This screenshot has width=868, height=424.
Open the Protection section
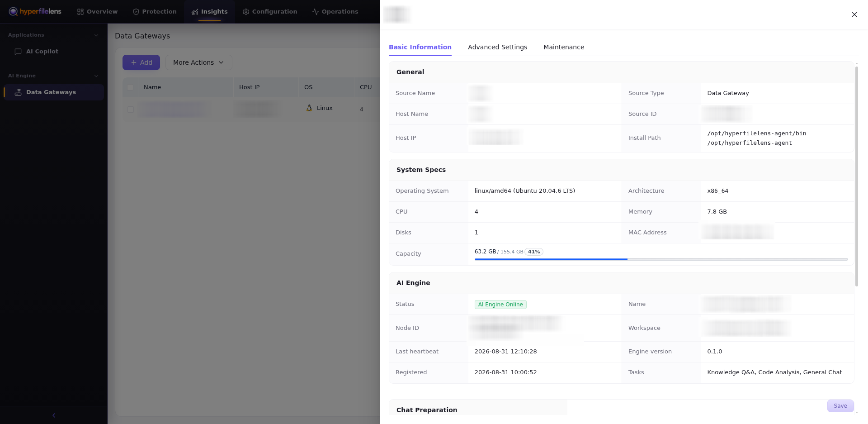(x=155, y=12)
